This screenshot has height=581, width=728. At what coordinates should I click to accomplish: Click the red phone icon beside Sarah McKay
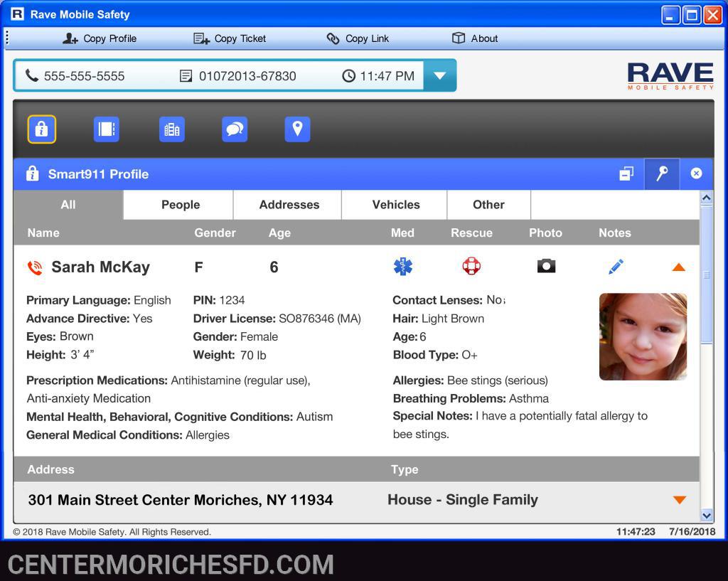(x=35, y=267)
